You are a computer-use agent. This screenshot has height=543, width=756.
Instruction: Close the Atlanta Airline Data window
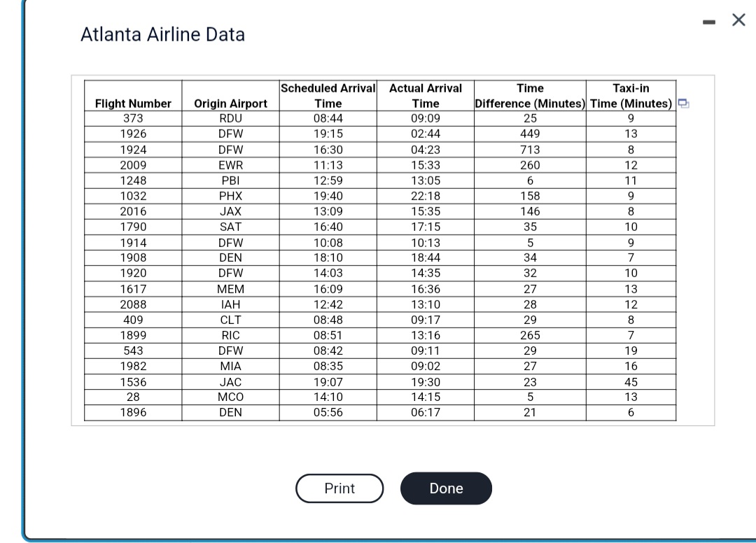[738, 20]
